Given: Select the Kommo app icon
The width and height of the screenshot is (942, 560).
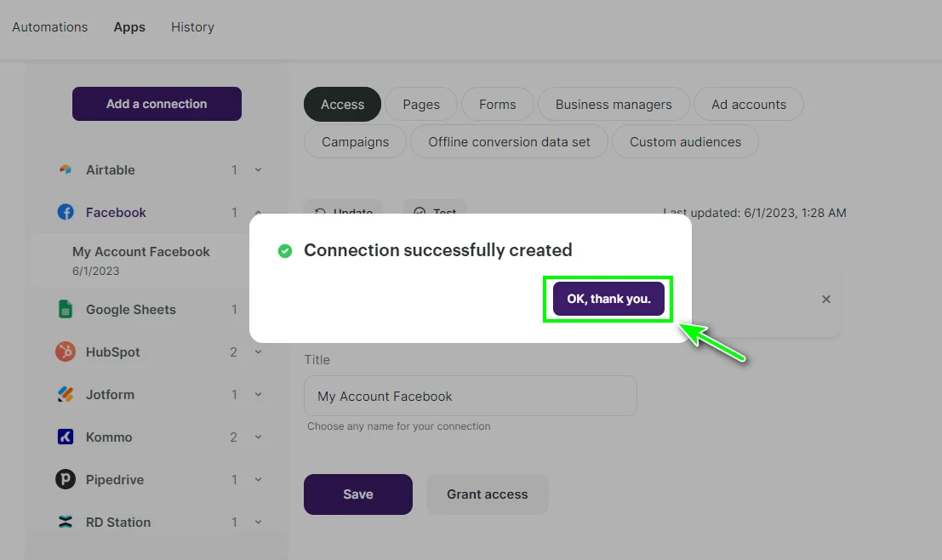Looking at the screenshot, I should [65, 437].
